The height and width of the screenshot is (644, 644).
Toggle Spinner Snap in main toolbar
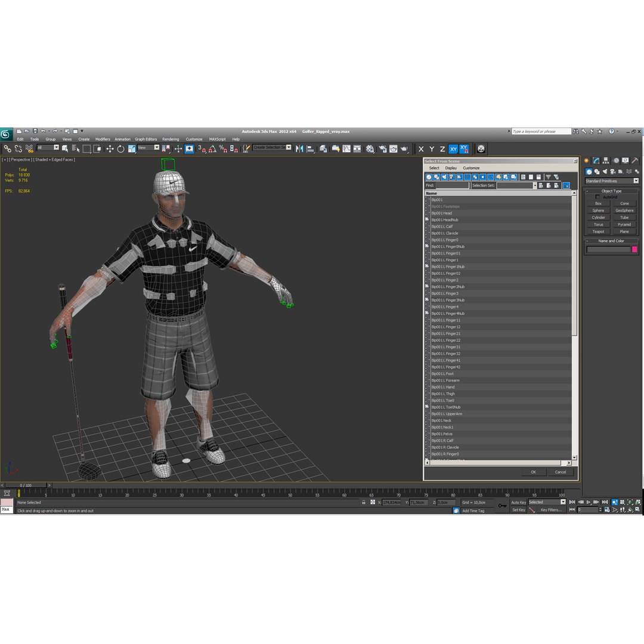(x=233, y=148)
